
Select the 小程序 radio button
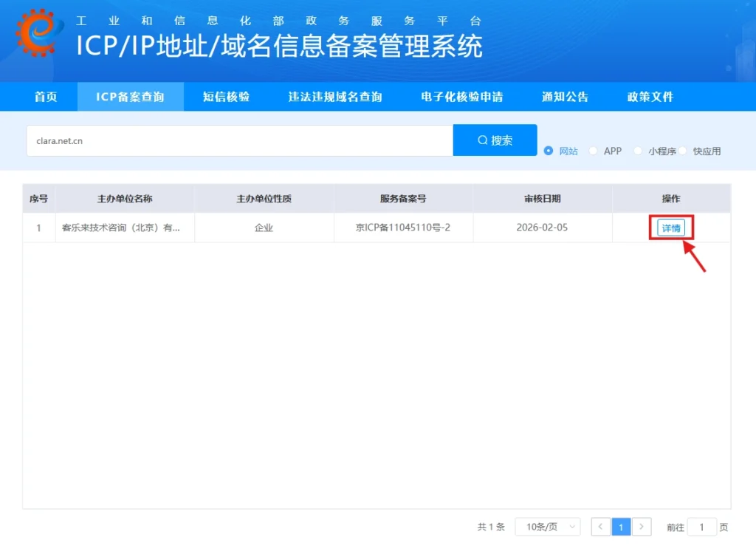(636, 151)
